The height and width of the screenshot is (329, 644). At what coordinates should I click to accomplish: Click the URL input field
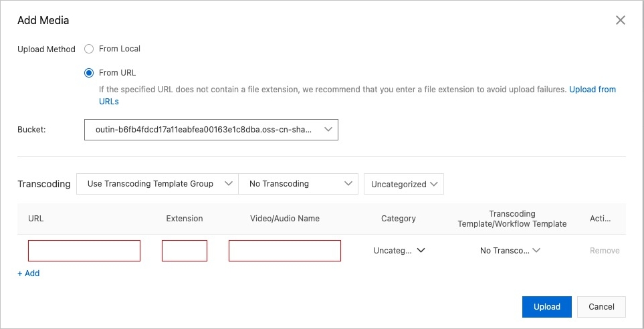[84, 251]
